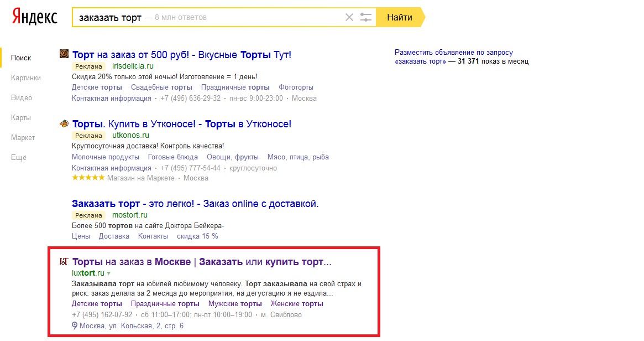The image size is (644, 341).
Task: Switch to the Видео tab
Action: (22, 98)
